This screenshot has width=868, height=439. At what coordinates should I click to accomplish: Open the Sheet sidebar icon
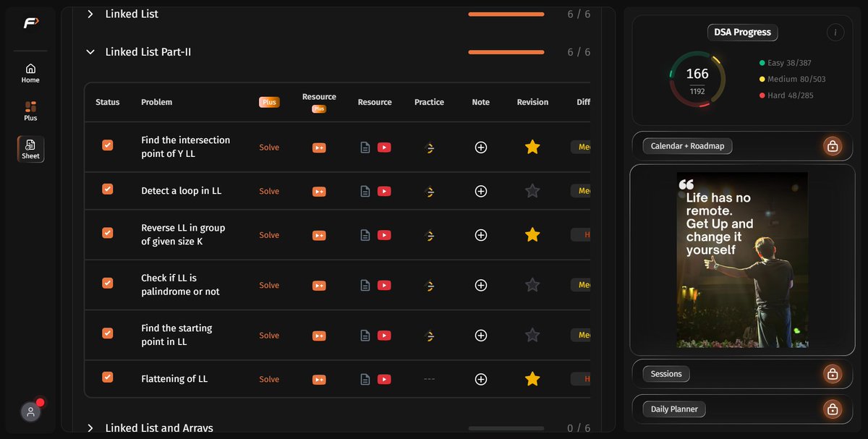(x=30, y=149)
